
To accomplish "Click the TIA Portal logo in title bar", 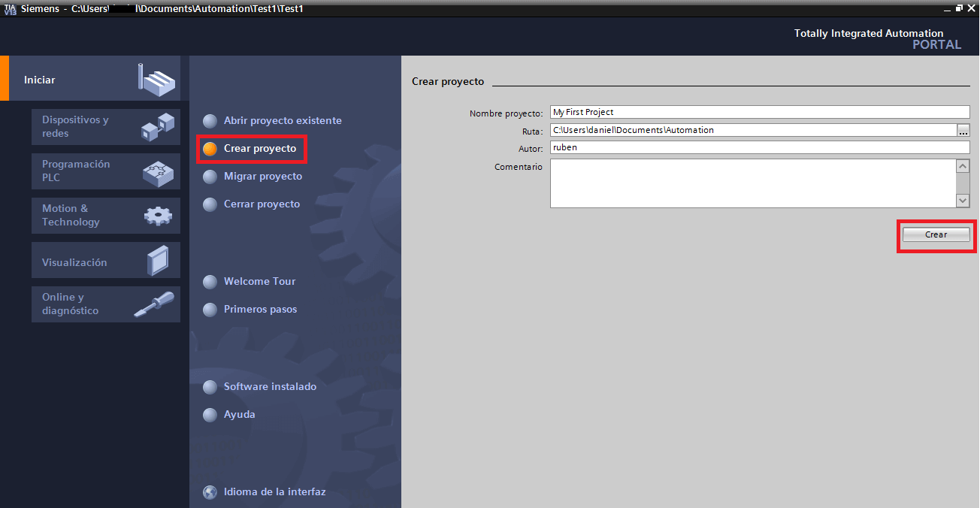I will [10, 9].
